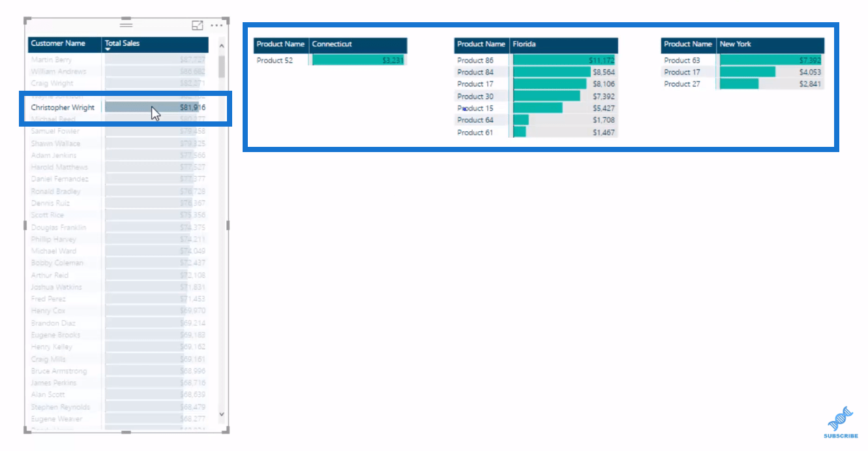Select customer Arthur Reid
The image size is (868, 451).
(x=50, y=275)
